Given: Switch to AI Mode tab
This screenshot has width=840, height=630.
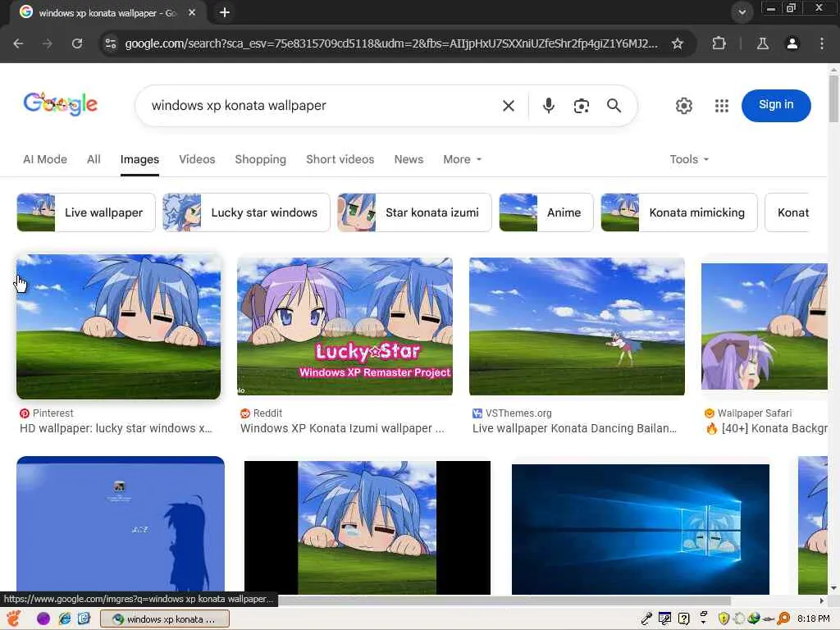Looking at the screenshot, I should pyautogui.click(x=45, y=159).
